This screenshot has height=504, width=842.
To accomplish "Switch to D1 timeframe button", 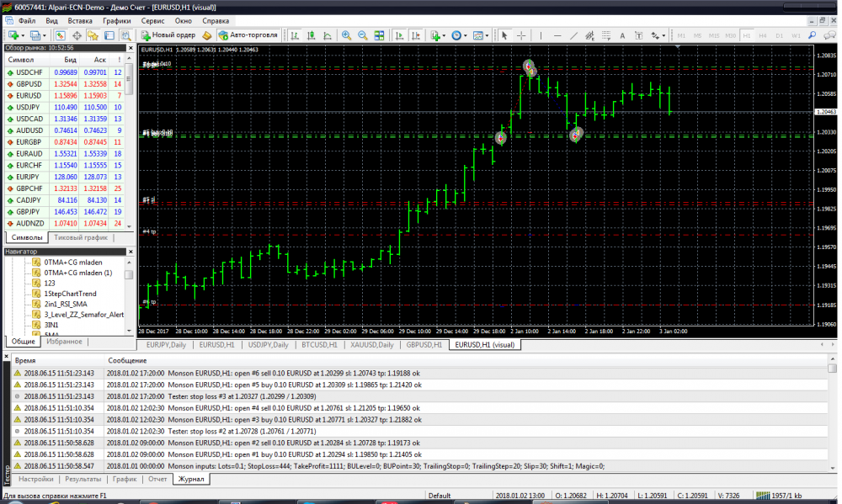I will (x=779, y=35).
